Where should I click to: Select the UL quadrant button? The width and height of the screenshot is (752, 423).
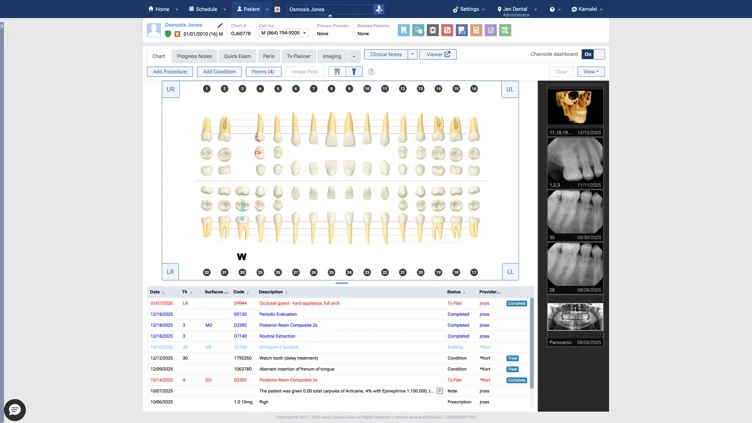click(x=510, y=89)
